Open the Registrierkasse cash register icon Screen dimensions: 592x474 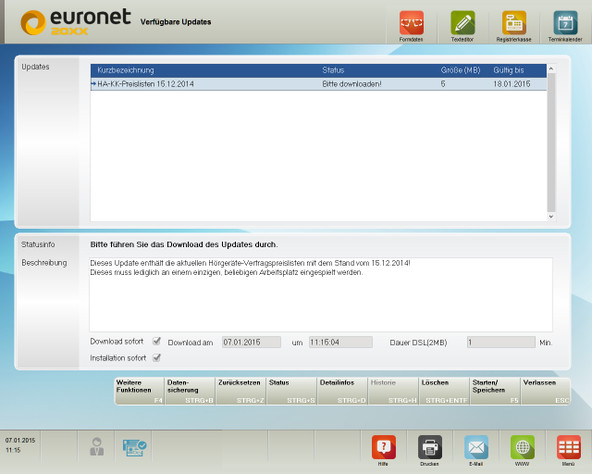(514, 23)
